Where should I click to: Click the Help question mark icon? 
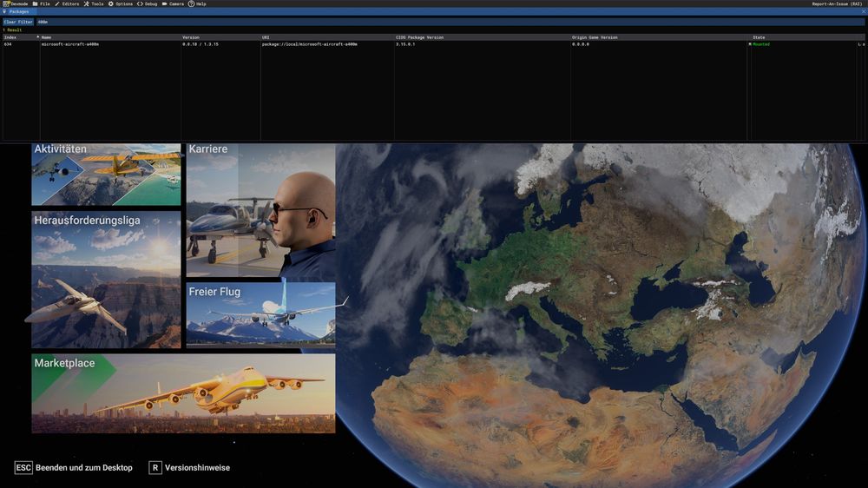[x=191, y=3]
